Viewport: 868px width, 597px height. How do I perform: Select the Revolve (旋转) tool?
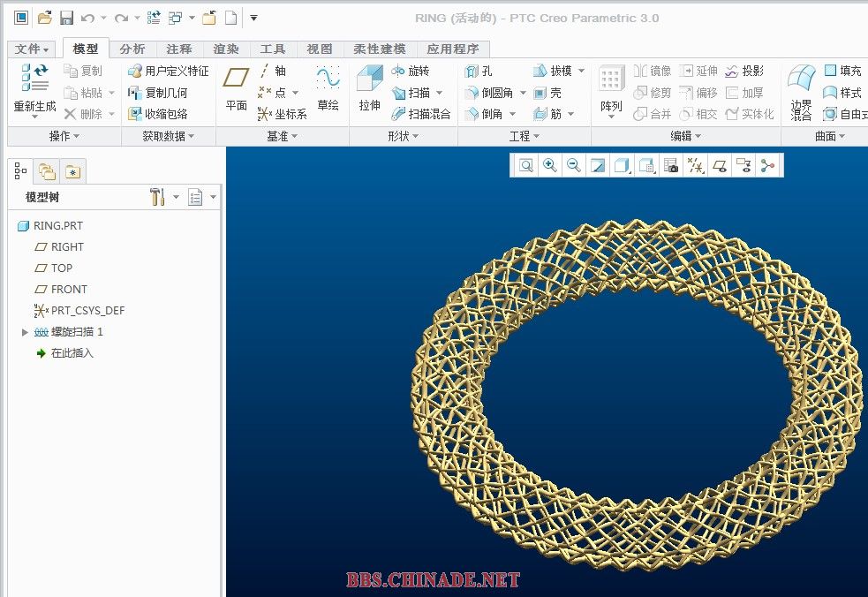coord(410,71)
